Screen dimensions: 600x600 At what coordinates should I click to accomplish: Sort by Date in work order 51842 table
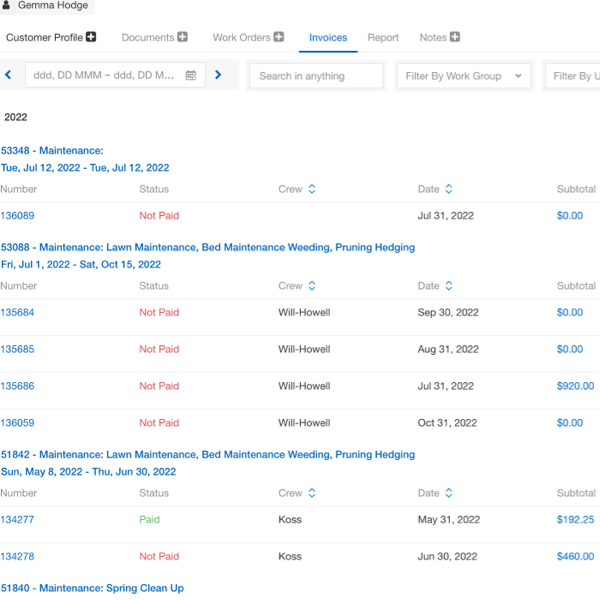[449, 493]
